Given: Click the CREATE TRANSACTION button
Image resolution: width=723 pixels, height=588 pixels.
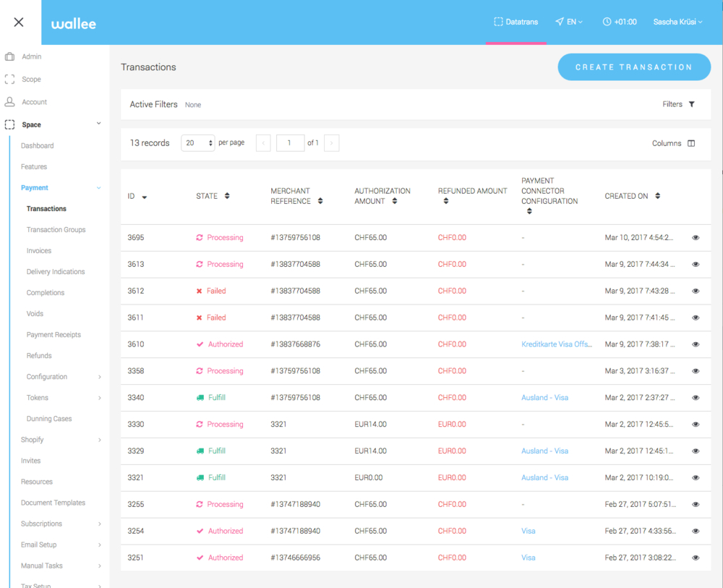Looking at the screenshot, I should 634,67.
